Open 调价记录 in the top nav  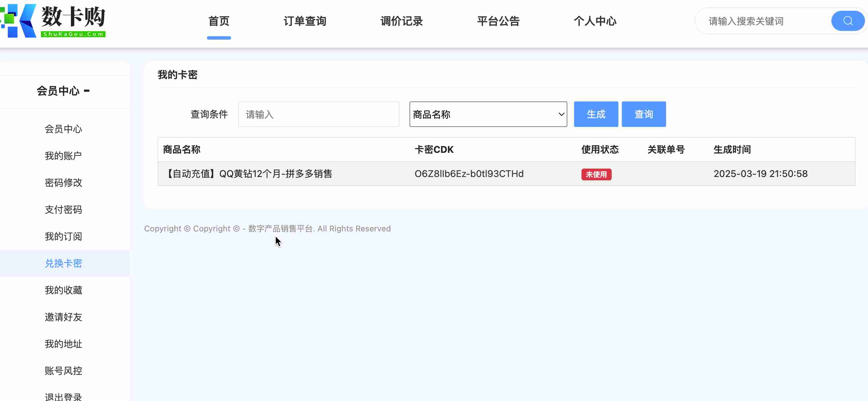point(401,21)
